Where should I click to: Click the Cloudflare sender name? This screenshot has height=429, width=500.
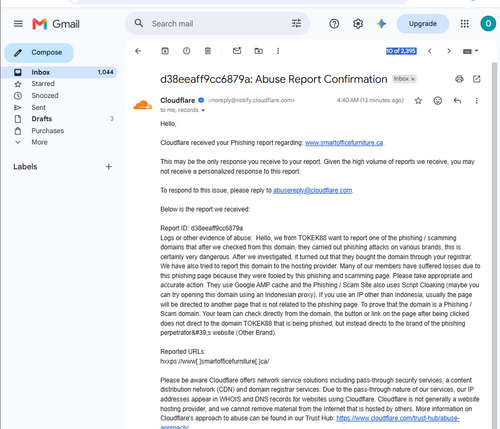(x=178, y=100)
